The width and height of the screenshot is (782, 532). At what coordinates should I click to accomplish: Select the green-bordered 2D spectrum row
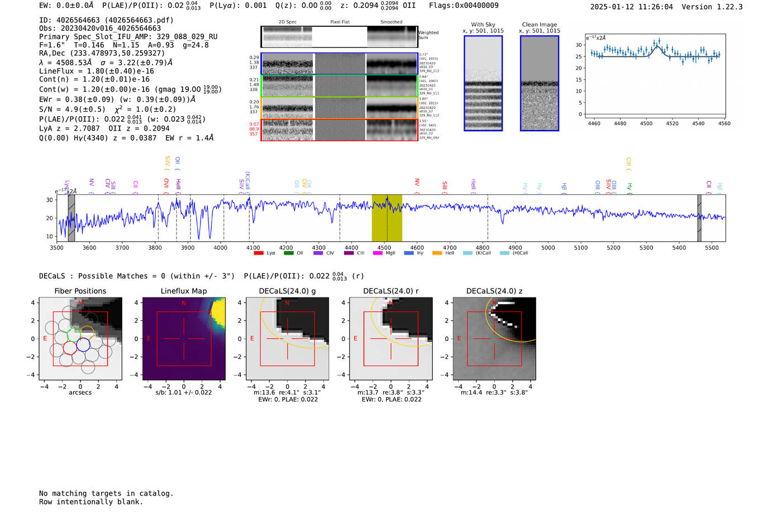click(x=339, y=86)
